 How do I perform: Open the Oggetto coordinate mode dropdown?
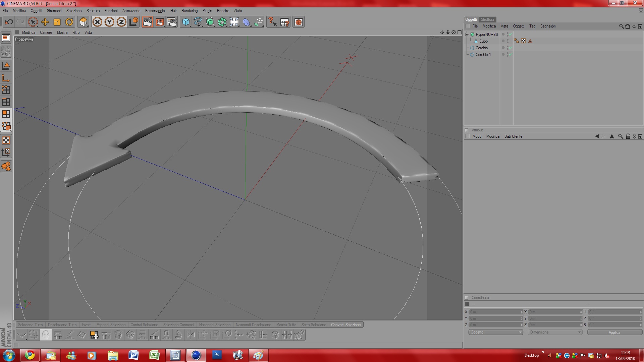[495, 332]
